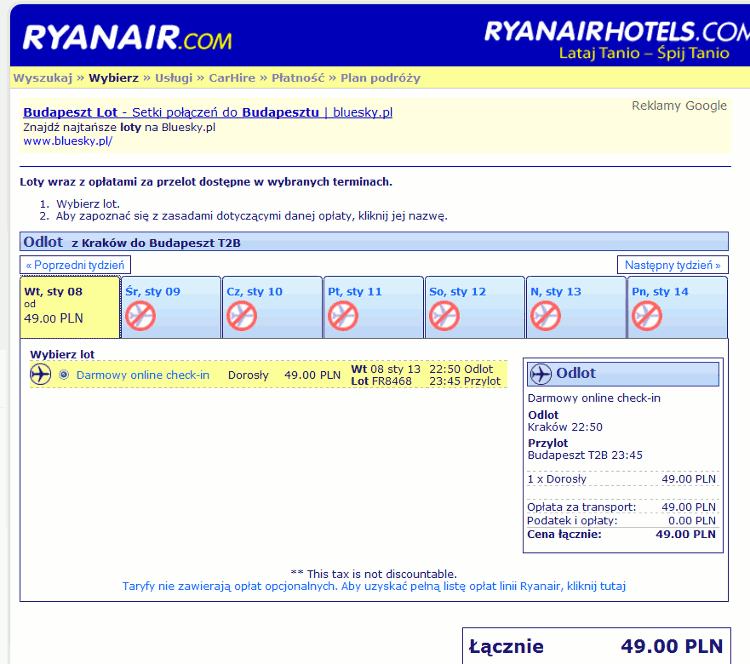Select the Darmowy online check-in radio button

click(x=64, y=375)
